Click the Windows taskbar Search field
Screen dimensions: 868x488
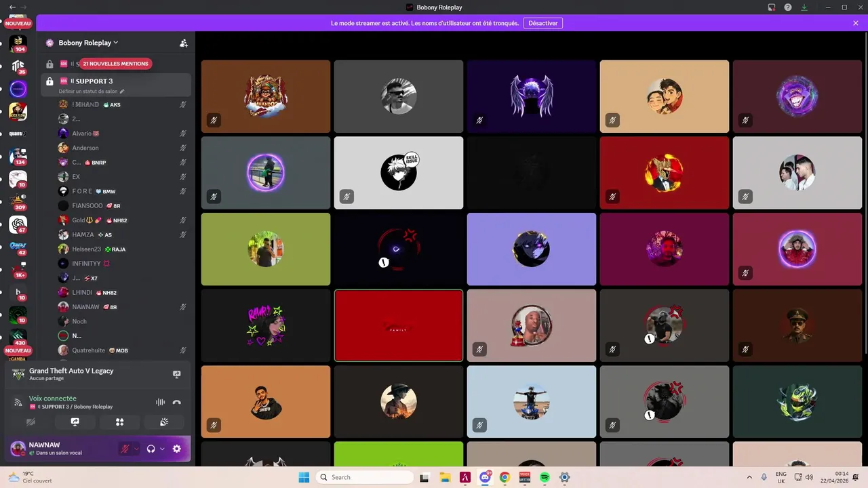pyautogui.click(x=366, y=477)
